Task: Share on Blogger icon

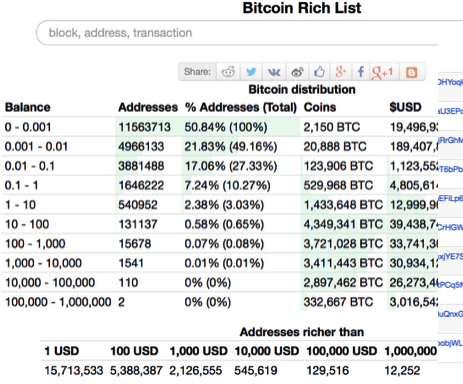Action: [x=411, y=72]
